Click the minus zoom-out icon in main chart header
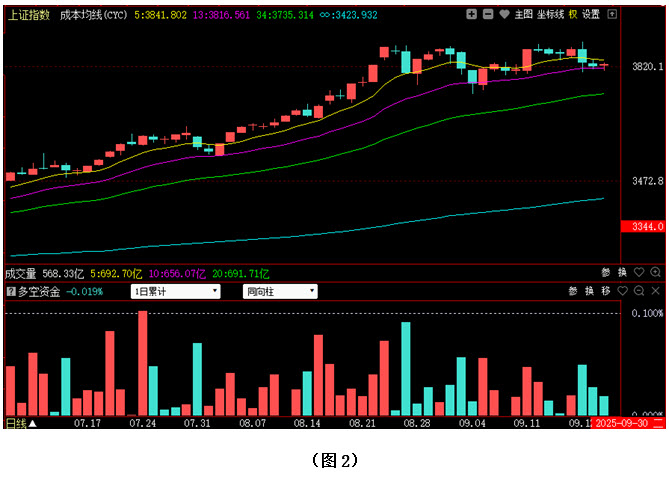 click(x=488, y=15)
